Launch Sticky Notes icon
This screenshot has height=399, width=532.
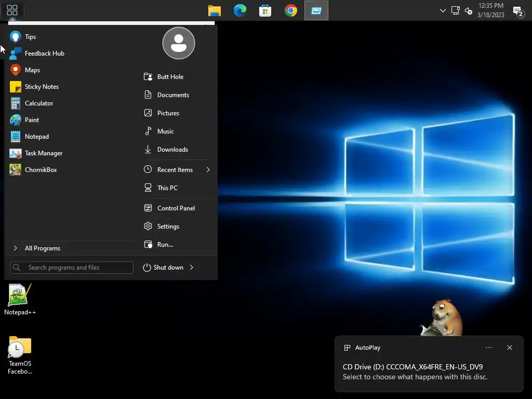click(x=15, y=87)
